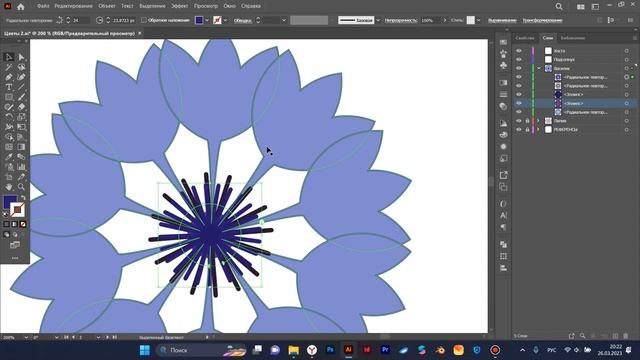The width and height of the screenshot is (640, 360).
Task: Expand the Лилия layer
Action: point(538,121)
